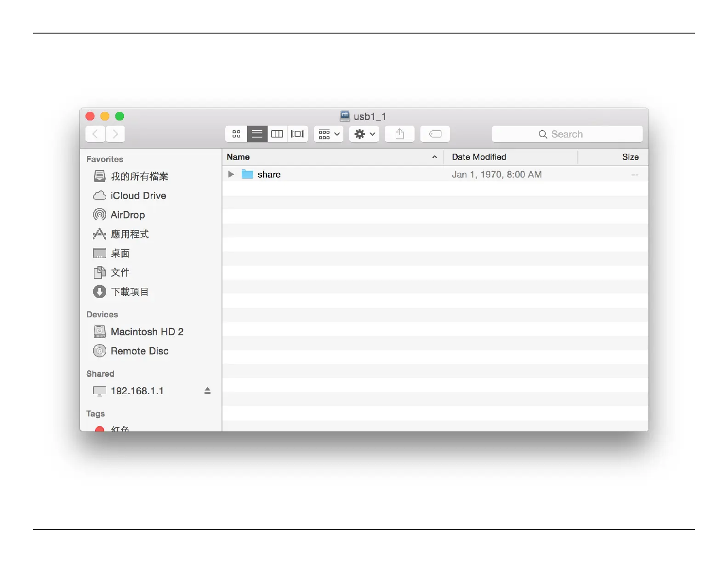Select shared server 192.168.1.1
The width and height of the screenshot is (728, 563).
tap(137, 391)
